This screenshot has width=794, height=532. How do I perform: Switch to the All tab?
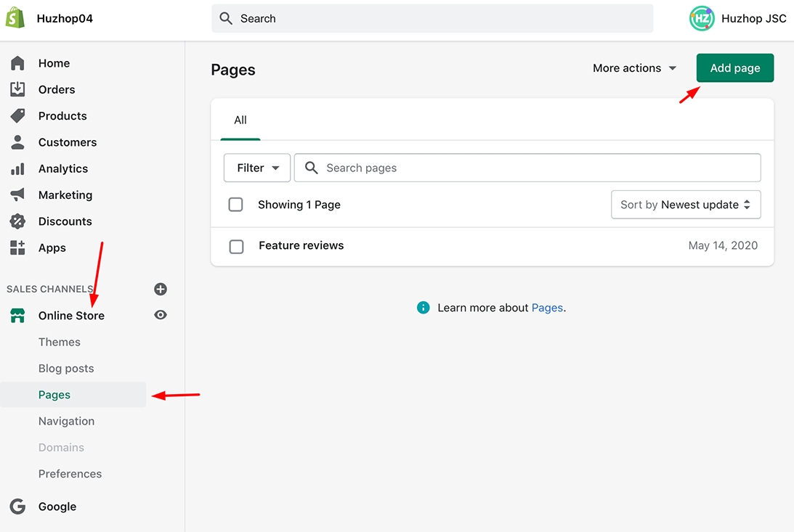pyautogui.click(x=240, y=120)
